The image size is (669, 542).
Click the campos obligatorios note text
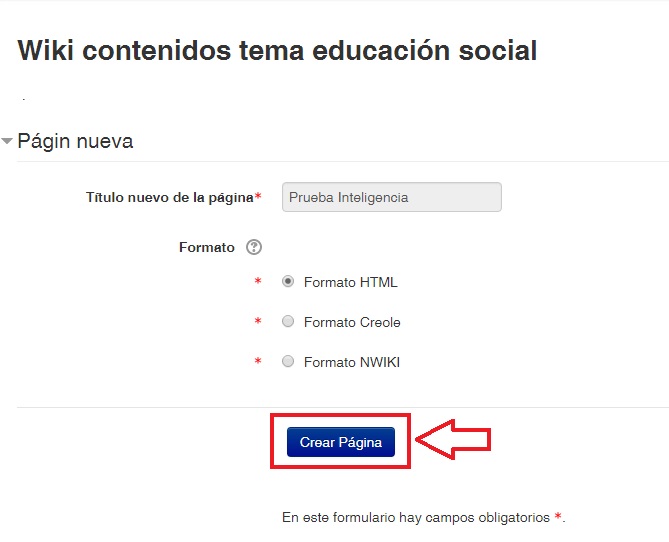416,517
